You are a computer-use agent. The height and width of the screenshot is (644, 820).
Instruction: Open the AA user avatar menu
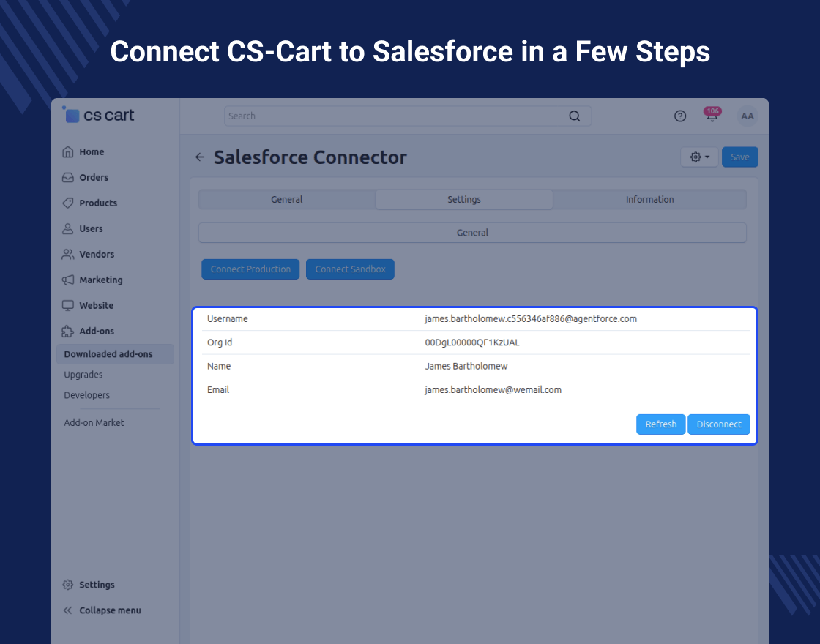[x=748, y=116]
